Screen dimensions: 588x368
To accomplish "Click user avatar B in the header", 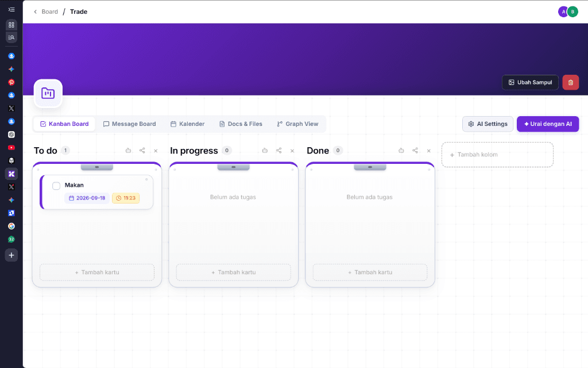I will click(572, 11).
